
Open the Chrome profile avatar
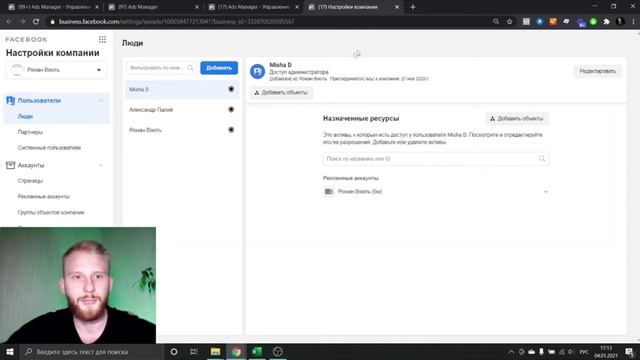click(620, 21)
